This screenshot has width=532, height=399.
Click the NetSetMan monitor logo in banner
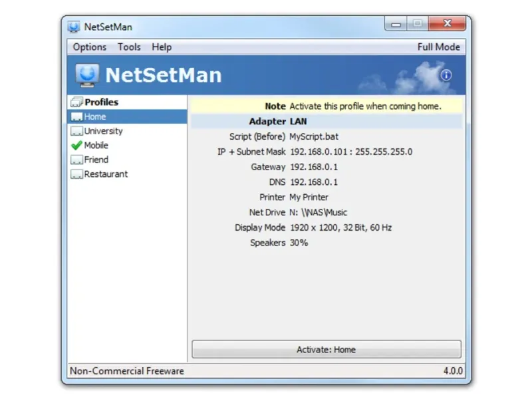(x=87, y=75)
